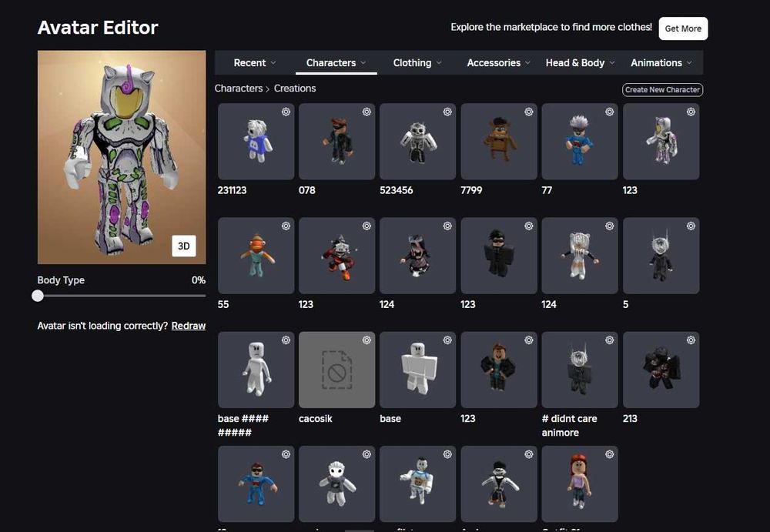Click the '# didnt care animore' label
Image resolution: width=770 pixels, height=532 pixels.
[x=570, y=426]
